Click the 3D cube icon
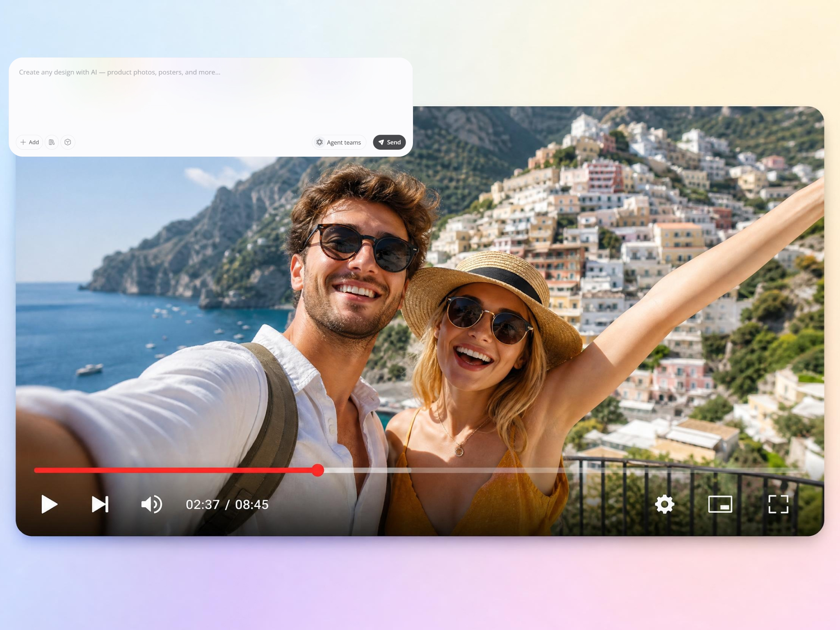 [x=68, y=142]
